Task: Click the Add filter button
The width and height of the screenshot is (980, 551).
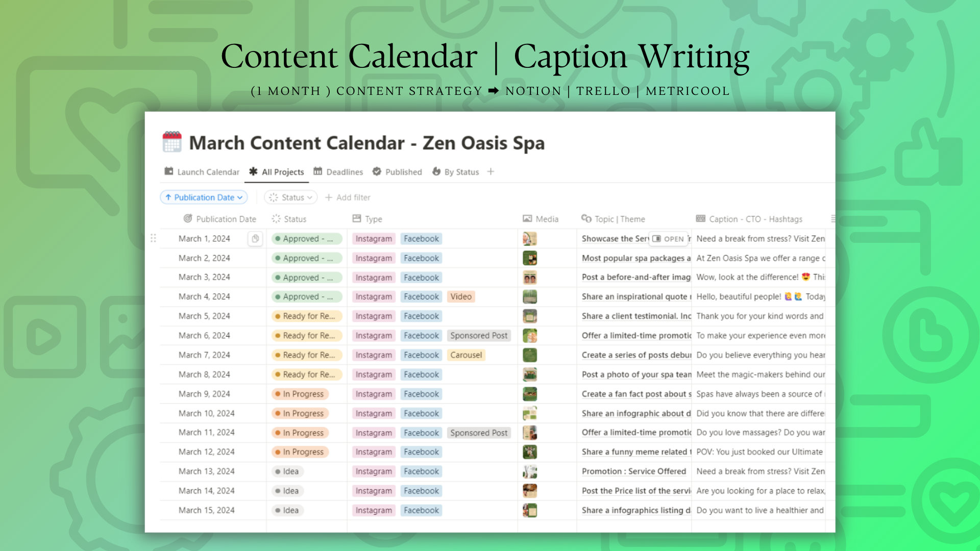Action: [x=348, y=197]
